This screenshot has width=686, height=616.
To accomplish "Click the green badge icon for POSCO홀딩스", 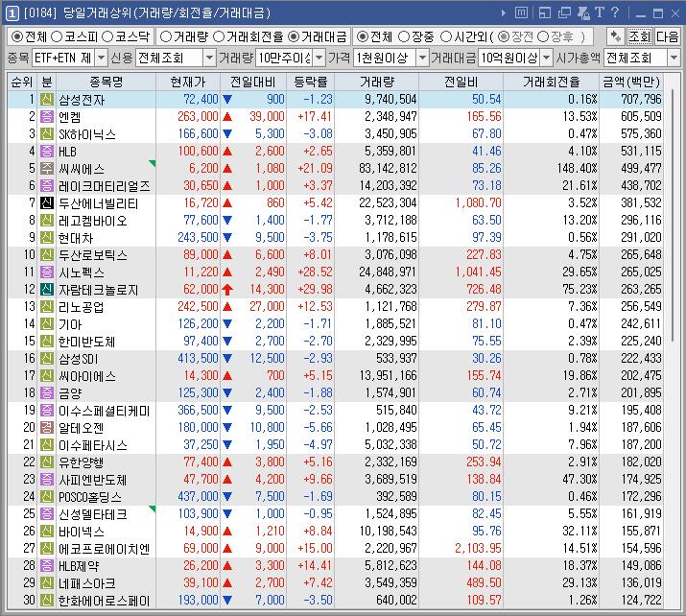I will [47, 497].
